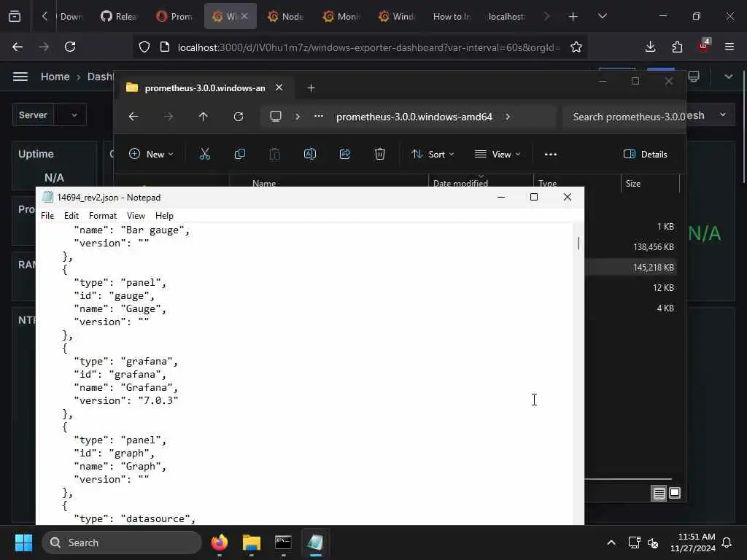Go to Grafana Home breadcrumb
This screenshot has height=560, width=747.
[x=55, y=77]
